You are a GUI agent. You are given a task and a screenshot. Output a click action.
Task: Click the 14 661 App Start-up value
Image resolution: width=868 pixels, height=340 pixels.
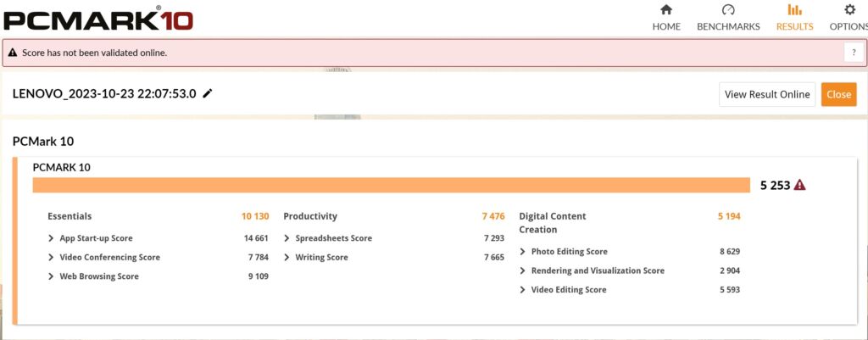point(256,238)
